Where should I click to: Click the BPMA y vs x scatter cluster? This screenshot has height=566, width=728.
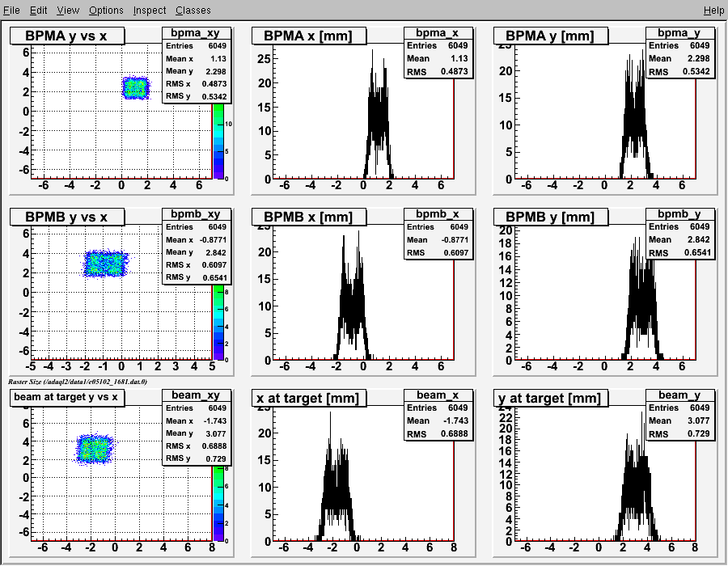pos(136,87)
